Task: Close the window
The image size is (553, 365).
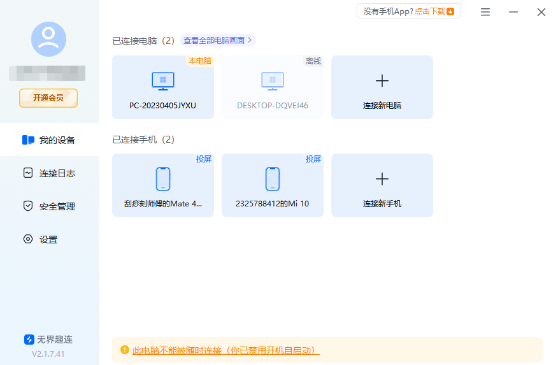Action: pos(541,12)
